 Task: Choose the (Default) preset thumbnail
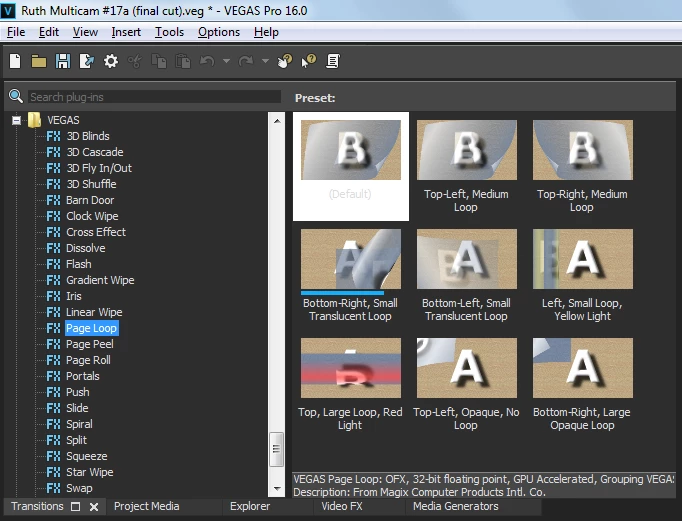point(351,150)
